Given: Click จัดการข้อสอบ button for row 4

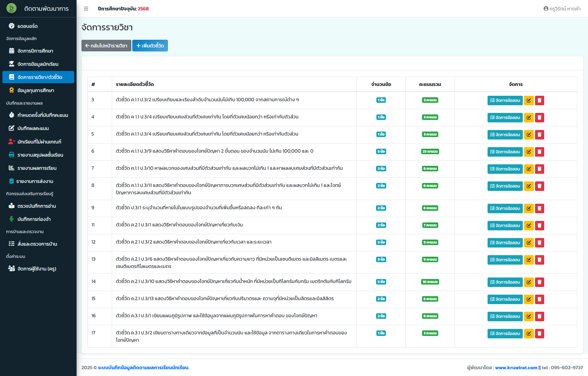Looking at the screenshot, I should pyautogui.click(x=505, y=117).
